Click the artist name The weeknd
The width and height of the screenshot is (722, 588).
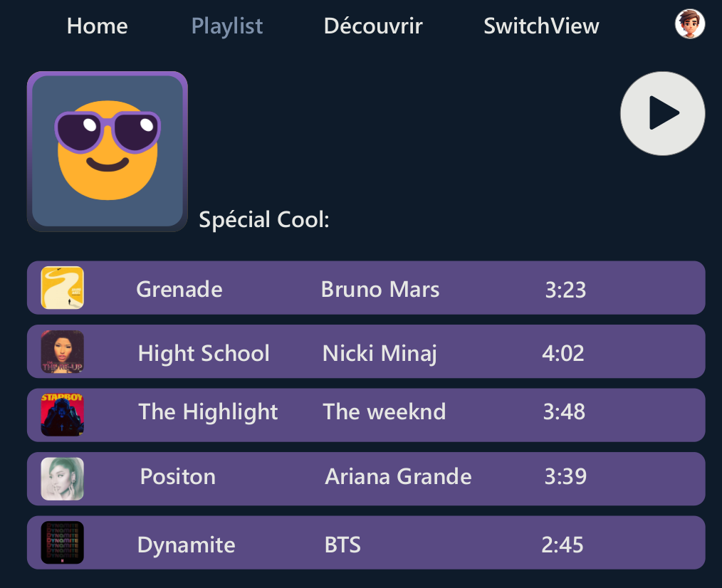tap(384, 411)
